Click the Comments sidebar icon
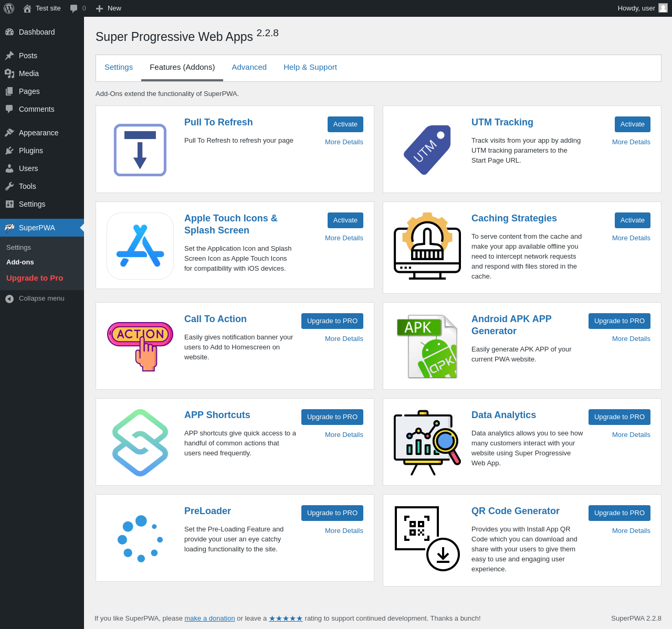Screen dimensions: 672x629 point(9,109)
